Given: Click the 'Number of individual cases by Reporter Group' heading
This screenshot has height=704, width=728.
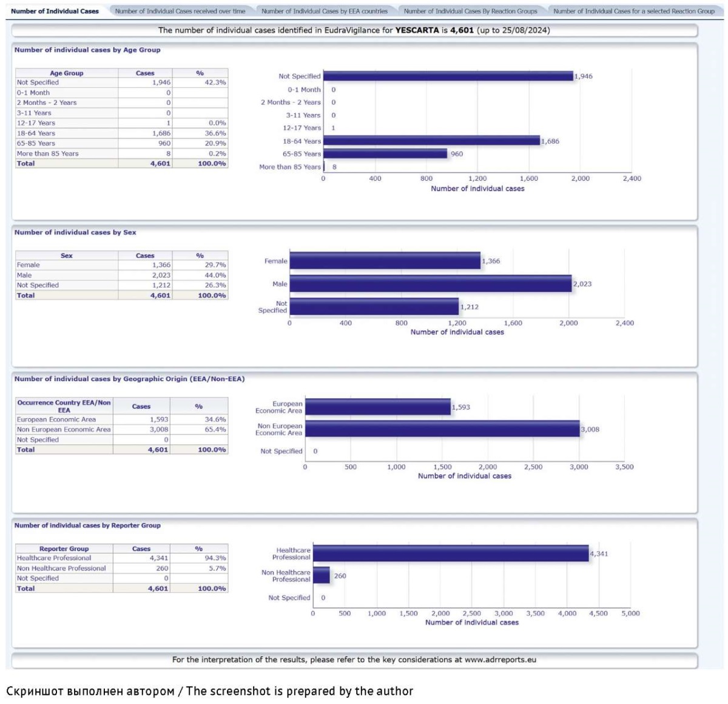Looking at the screenshot, I should point(87,526).
